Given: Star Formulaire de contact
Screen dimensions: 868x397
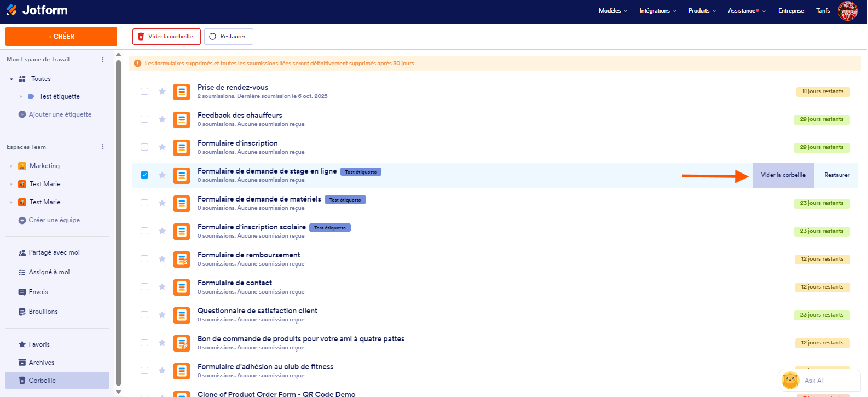Looking at the screenshot, I should point(162,287).
